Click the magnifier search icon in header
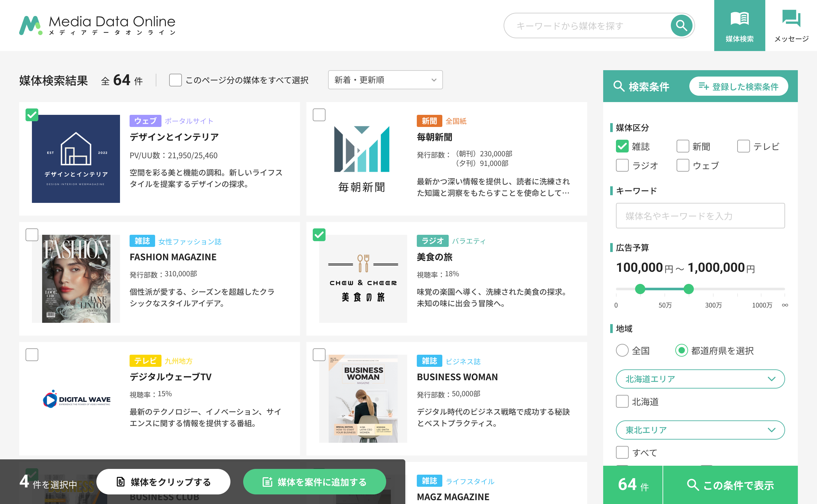The image size is (817, 504). pos(681,26)
